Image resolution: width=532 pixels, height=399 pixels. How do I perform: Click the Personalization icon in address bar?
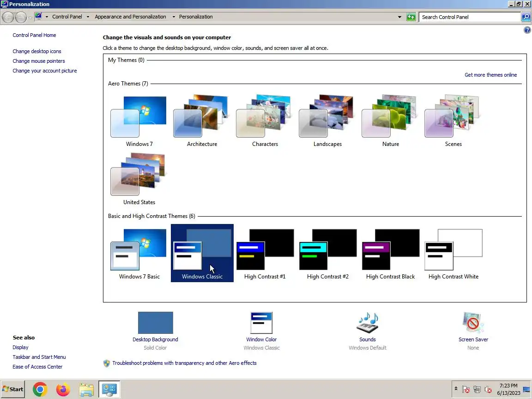[x=38, y=16]
